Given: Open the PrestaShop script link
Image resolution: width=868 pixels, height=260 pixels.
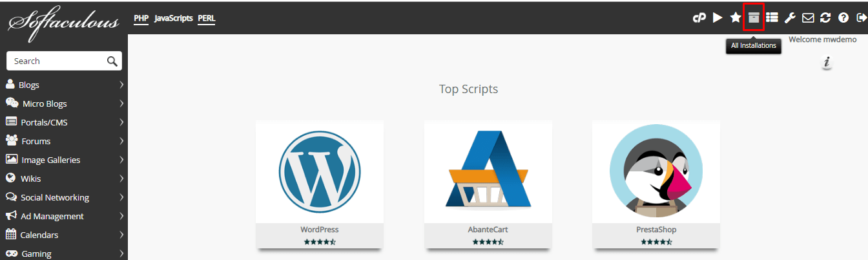Looking at the screenshot, I should coord(656,230).
